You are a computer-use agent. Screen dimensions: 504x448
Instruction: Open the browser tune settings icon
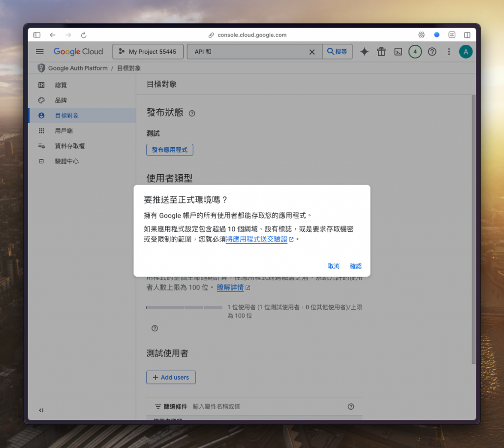tap(452, 35)
